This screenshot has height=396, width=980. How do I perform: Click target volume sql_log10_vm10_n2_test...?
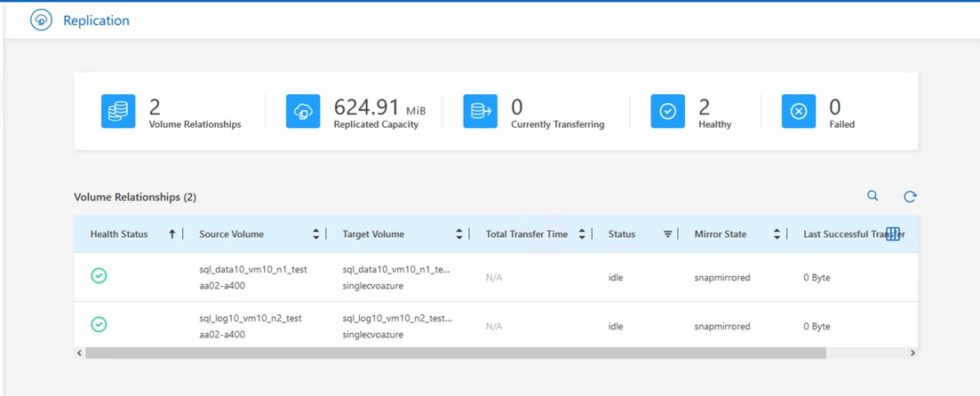point(397,318)
